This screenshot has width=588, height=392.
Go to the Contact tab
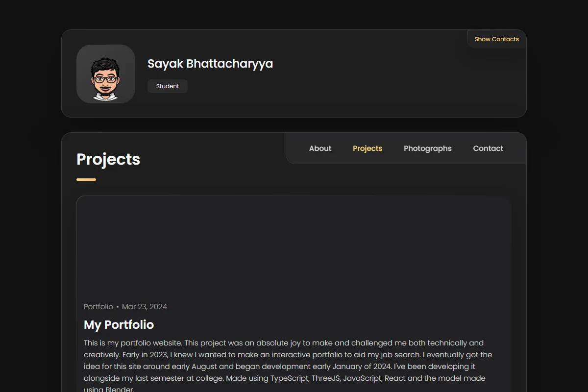point(488,148)
